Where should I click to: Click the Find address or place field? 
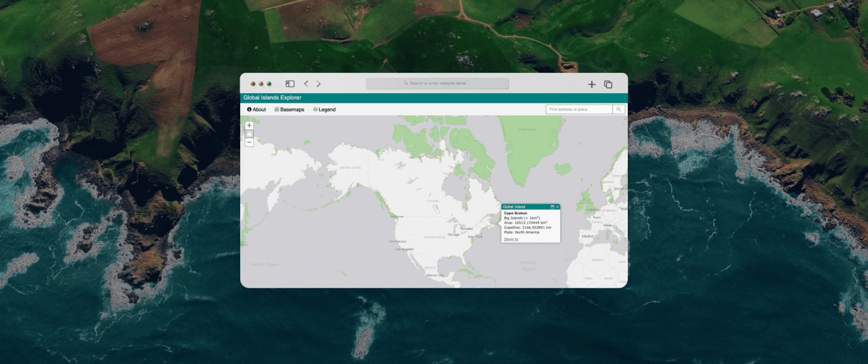pos(576,109)
